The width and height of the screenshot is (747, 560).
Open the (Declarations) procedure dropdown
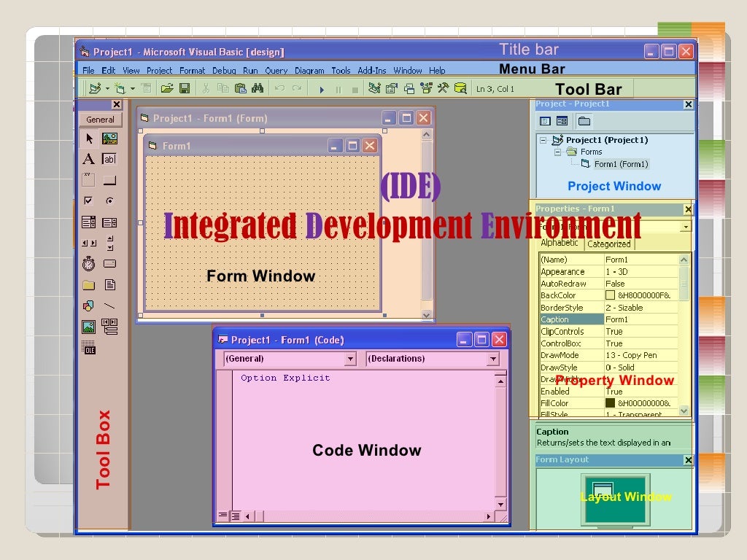(493, 359)
